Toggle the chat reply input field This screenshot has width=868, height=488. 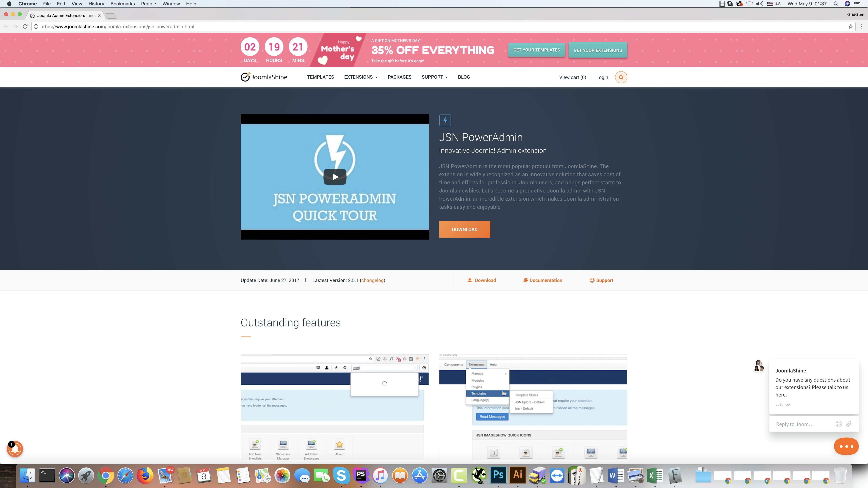pyautogui.click(x=804, y=424)
